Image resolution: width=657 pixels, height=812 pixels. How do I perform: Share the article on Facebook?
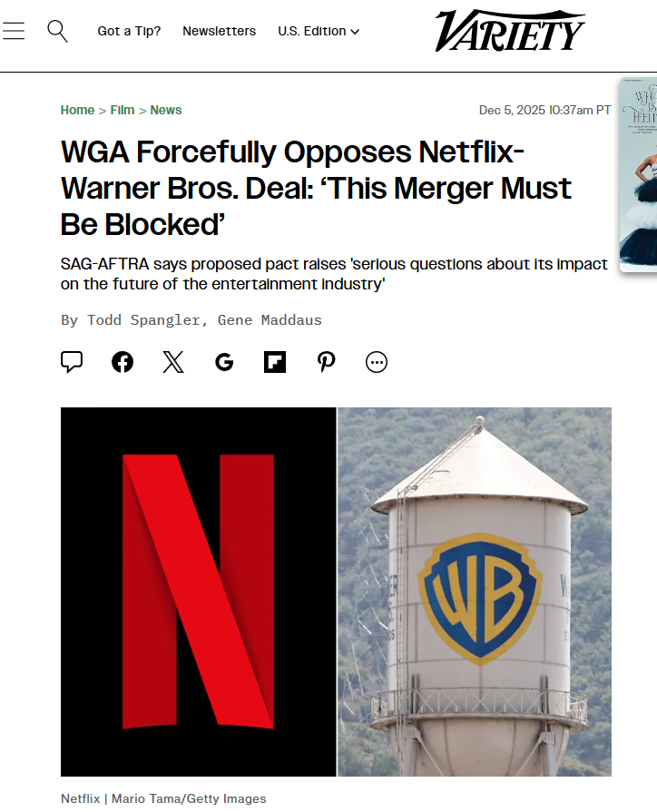[x=123, y=362]
